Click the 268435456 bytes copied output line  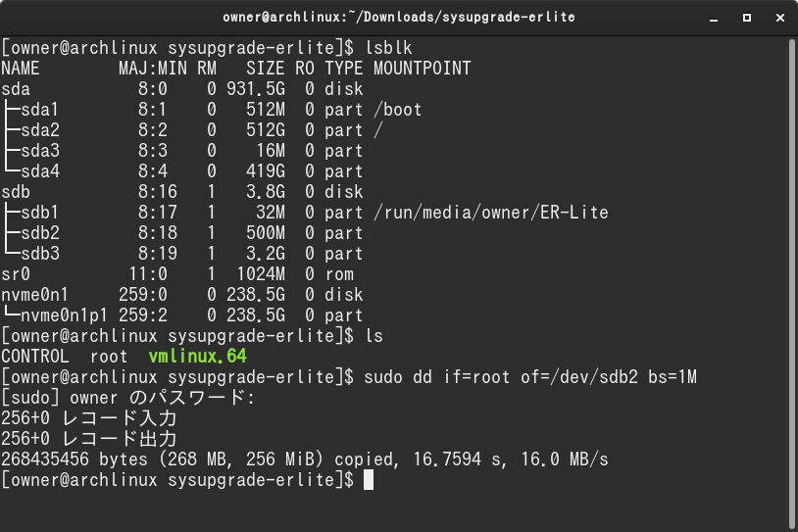coord(304,459)
